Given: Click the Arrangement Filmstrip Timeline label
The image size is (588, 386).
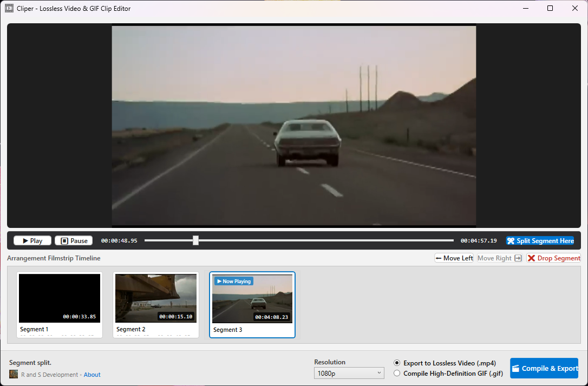Looking at the screenshot, I should 54,258.
